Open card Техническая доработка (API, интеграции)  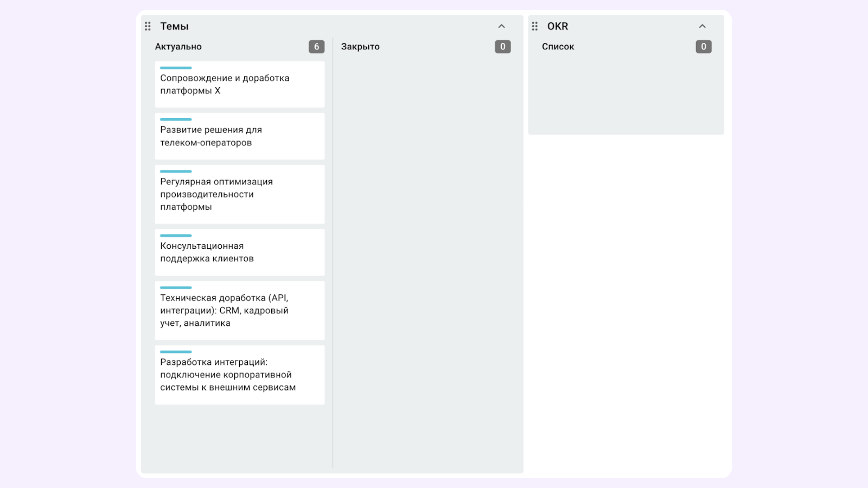coord(239,311)
